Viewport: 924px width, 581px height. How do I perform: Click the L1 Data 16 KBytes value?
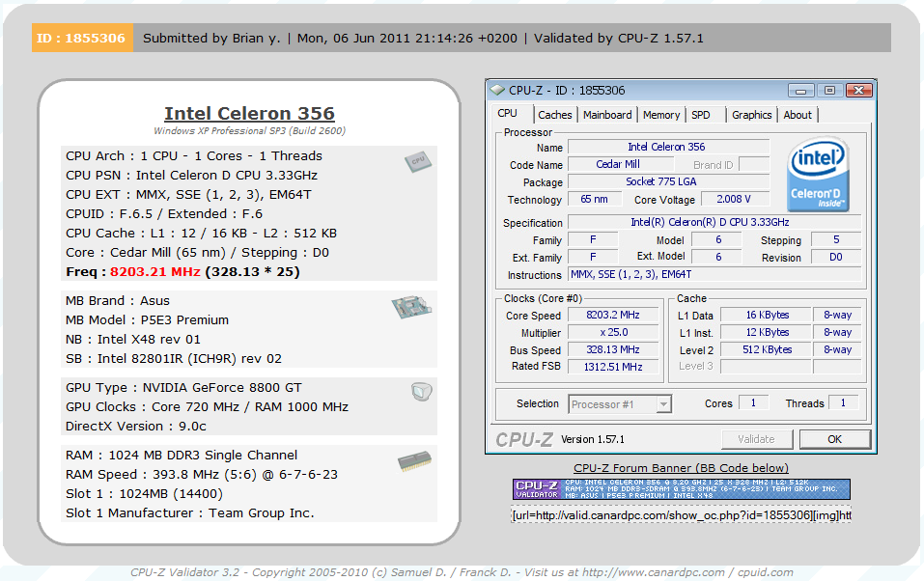tap(766, 316)
